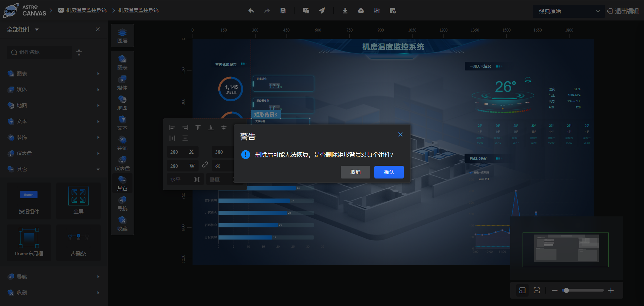Open the 图层 layers panel button
644x306 pixels.
coord(122,36)
